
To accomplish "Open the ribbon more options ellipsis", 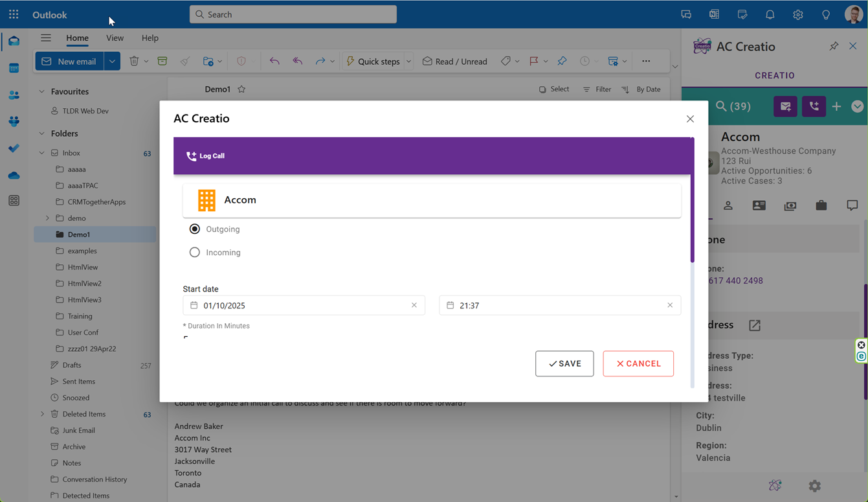I will point(646,61).
